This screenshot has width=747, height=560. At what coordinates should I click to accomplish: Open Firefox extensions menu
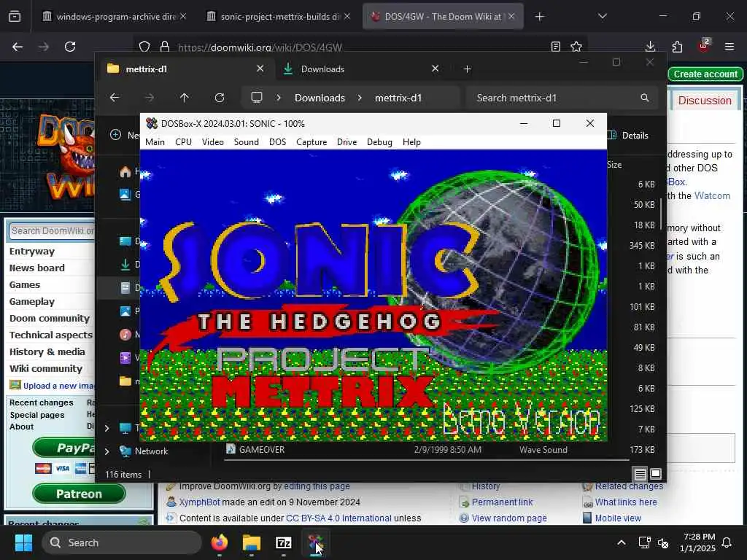coord(677,47)
